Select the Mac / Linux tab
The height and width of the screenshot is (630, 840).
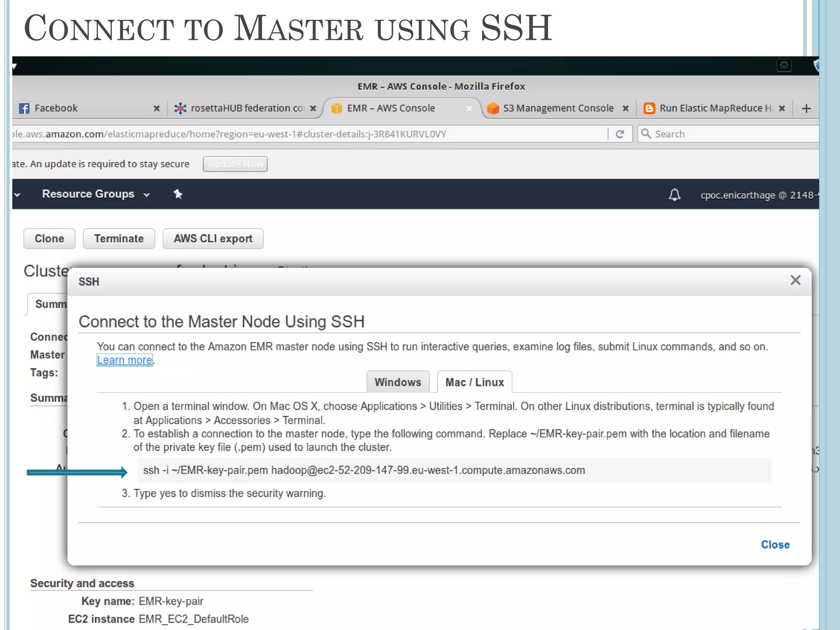pos(475,382)
